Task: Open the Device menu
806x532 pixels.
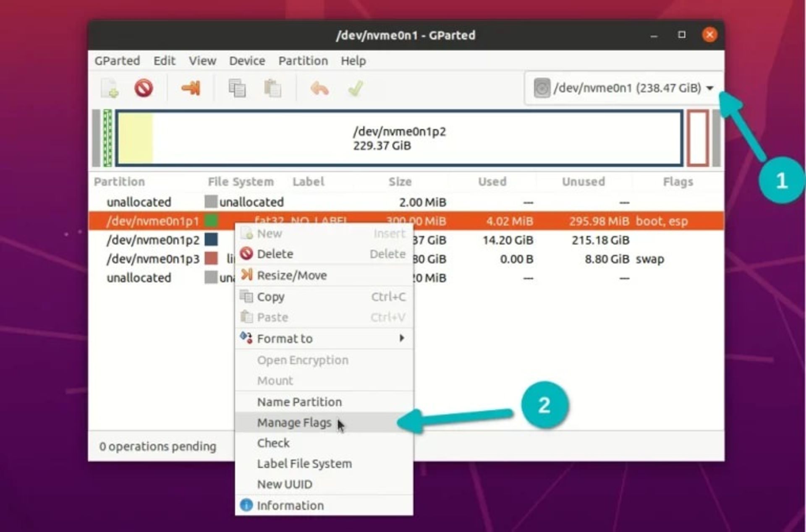Action: point(247,61)
